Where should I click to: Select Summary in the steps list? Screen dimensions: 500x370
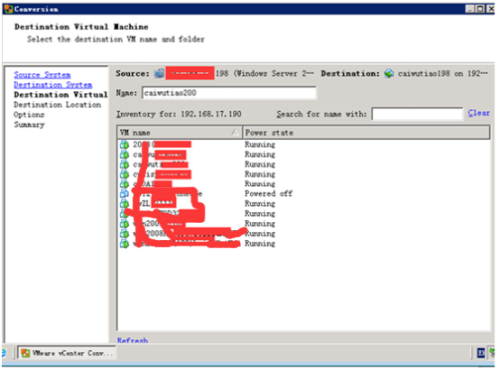29,125
